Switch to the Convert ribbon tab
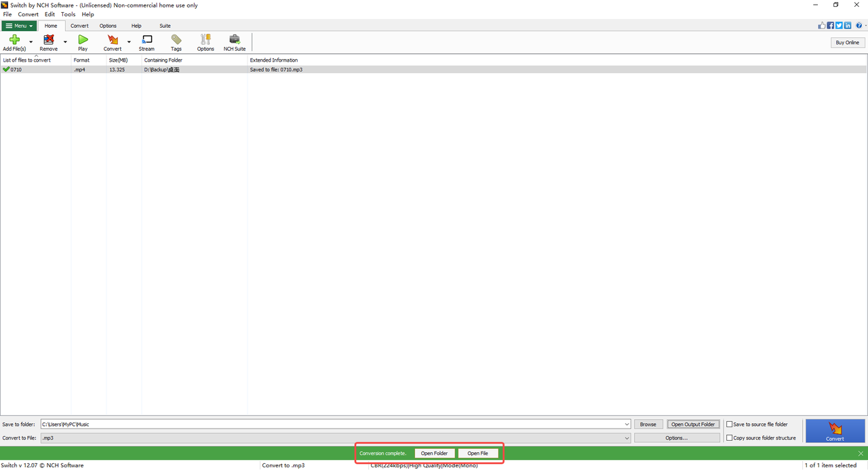 click(79, 26)
